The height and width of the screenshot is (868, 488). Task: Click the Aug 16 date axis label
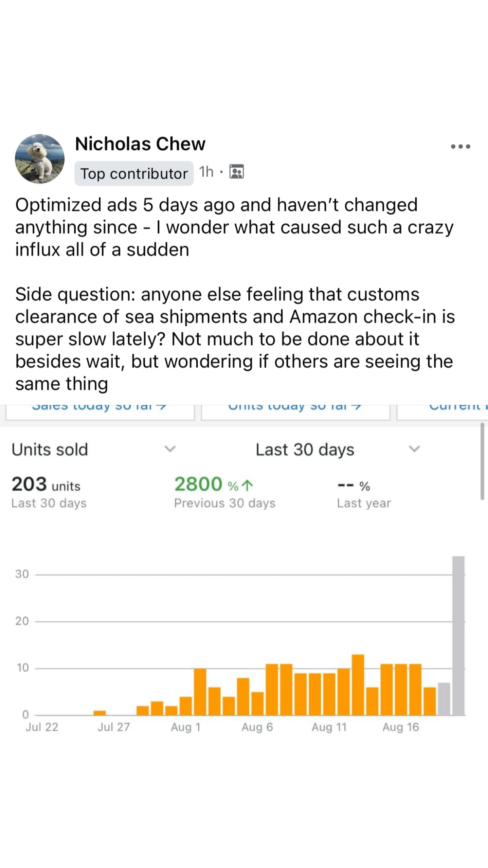point(400,727)
